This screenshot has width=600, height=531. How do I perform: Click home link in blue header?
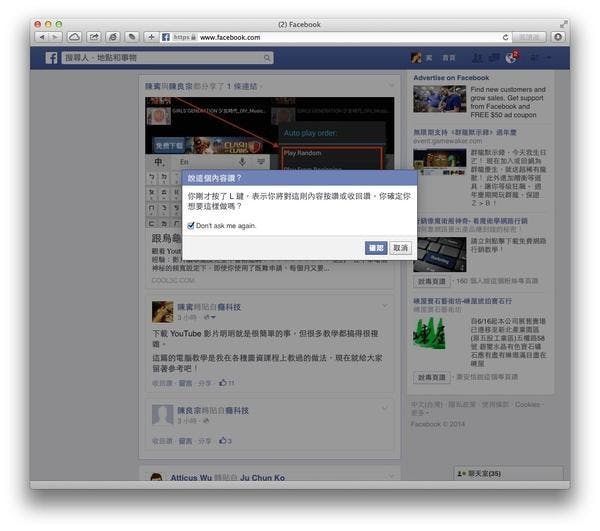point(449,58)
